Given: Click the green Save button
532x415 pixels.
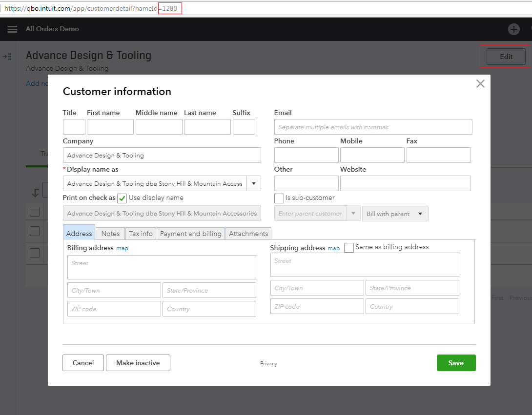Looking at the screenshot, I should pyautogui.click(x=456, y=363).
